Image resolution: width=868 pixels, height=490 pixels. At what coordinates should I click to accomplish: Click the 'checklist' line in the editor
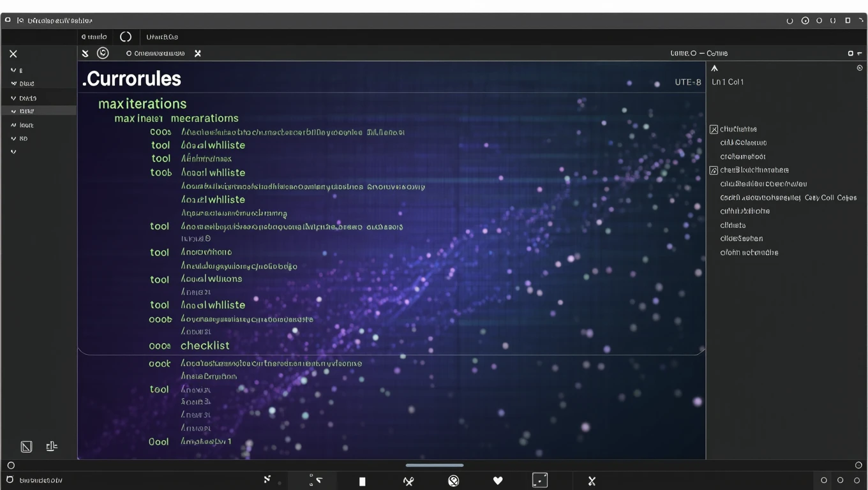tap(205, 345)
